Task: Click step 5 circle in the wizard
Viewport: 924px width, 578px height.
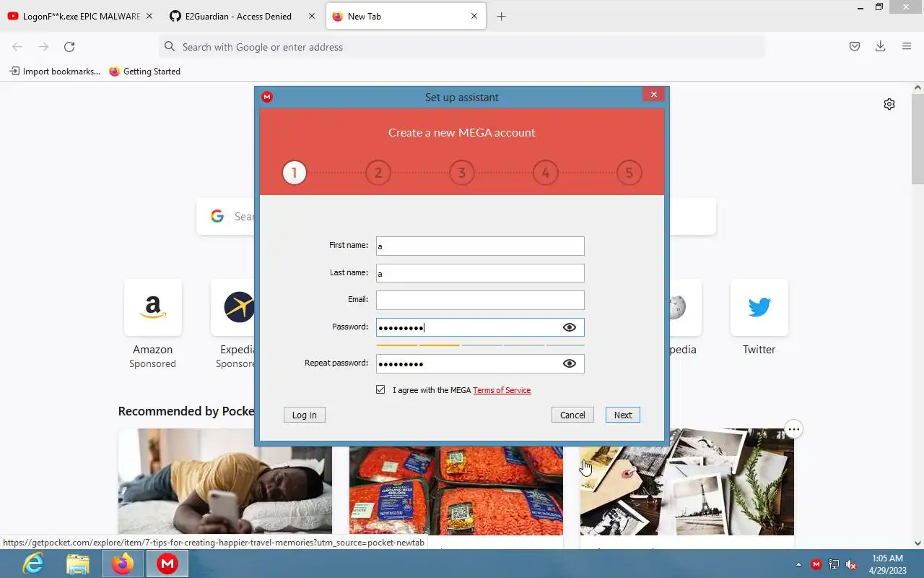Action: [629, 173]
